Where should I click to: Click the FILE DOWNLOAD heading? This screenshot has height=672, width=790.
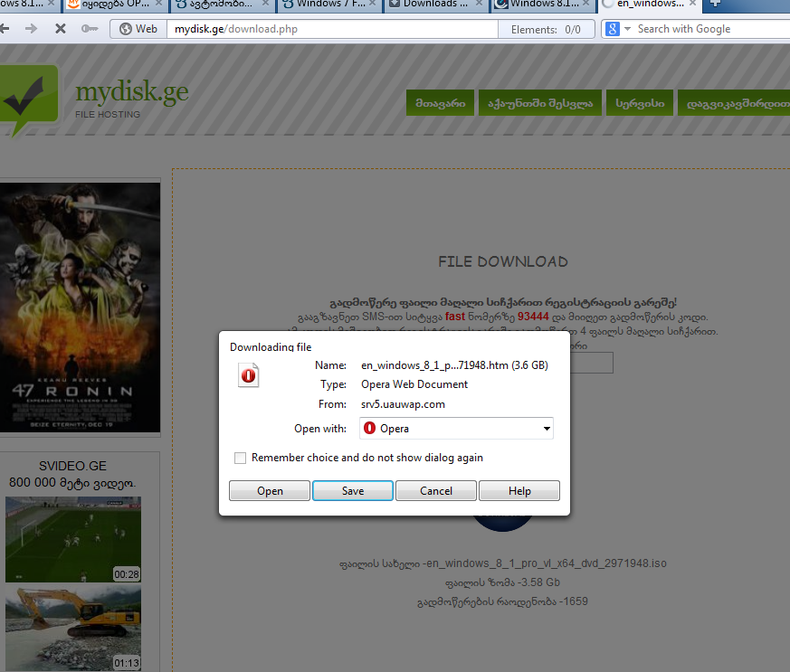pos(503,261)
